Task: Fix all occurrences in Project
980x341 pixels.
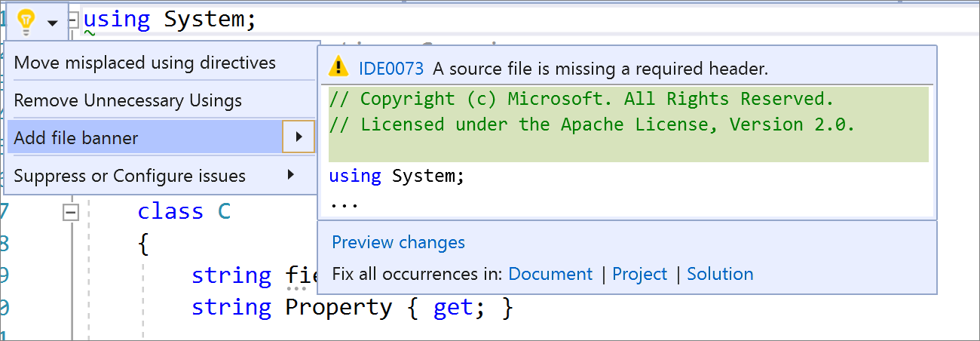Action: (x=640, y=274)
